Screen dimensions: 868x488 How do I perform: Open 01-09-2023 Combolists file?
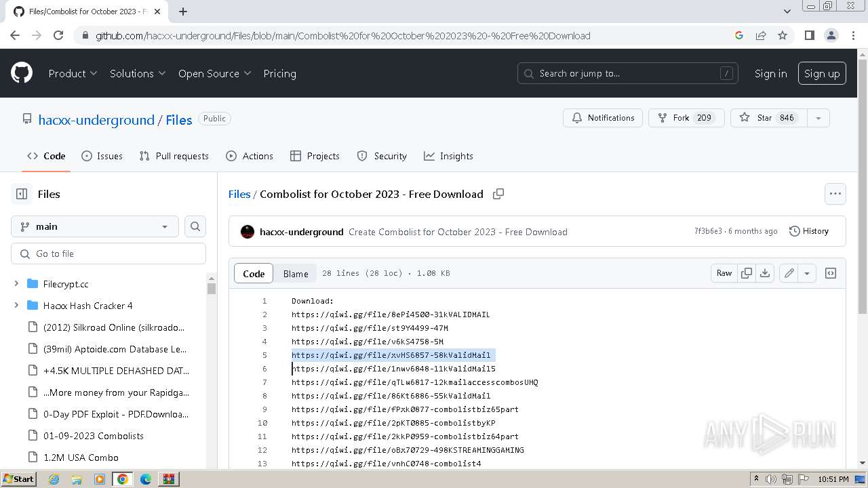tap(94, 436)
